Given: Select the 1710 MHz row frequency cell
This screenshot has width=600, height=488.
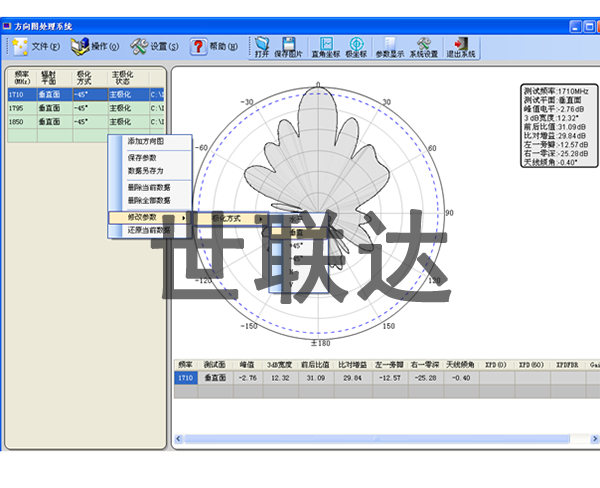Looking at the screenshot, I should 22,95.
